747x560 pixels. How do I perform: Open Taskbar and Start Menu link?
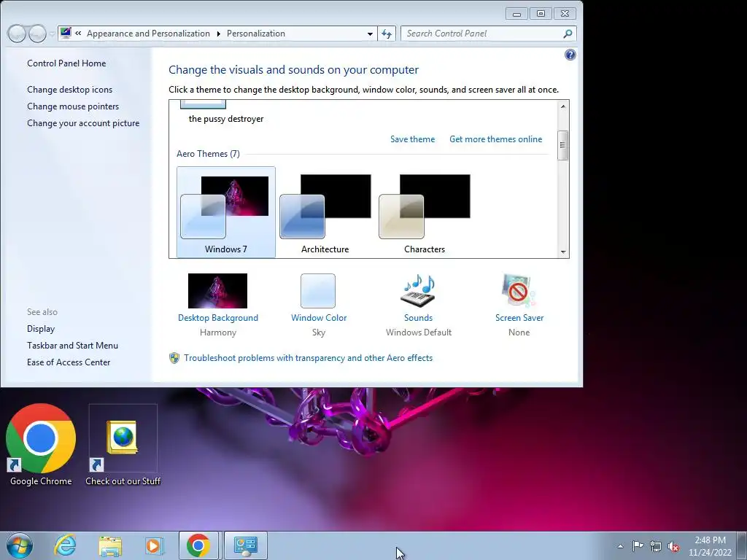[72, 345]
